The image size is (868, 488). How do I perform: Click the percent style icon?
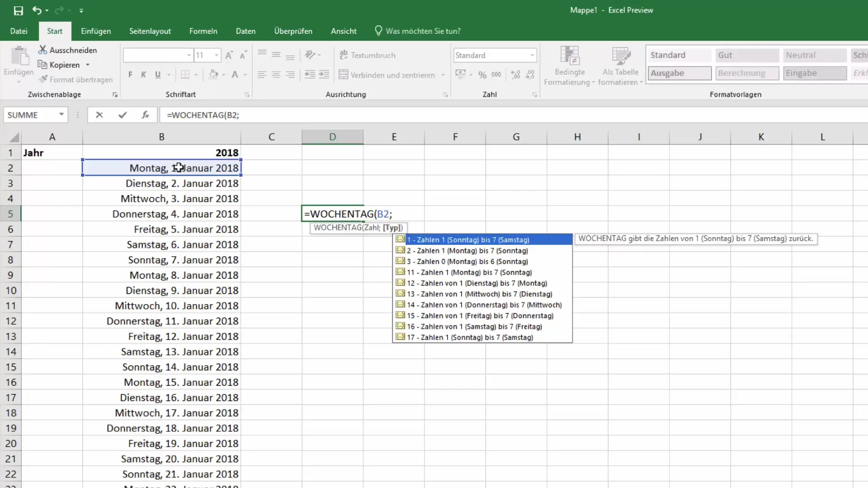pos(482,75)
